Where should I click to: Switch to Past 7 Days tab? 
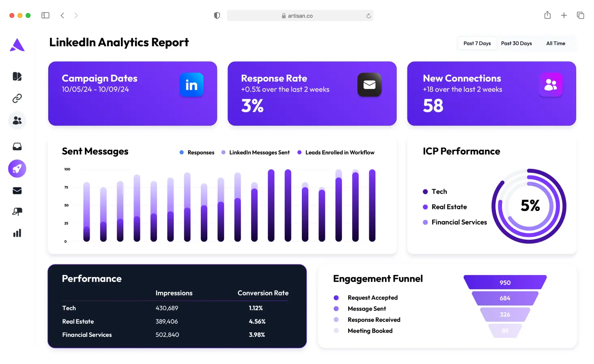click(x=477, y=43)
